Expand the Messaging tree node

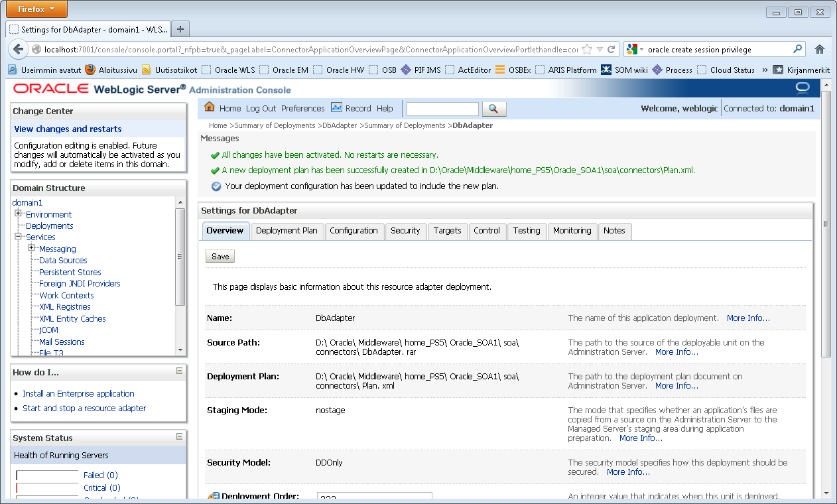pyautogui.click(x=31, y=248)
